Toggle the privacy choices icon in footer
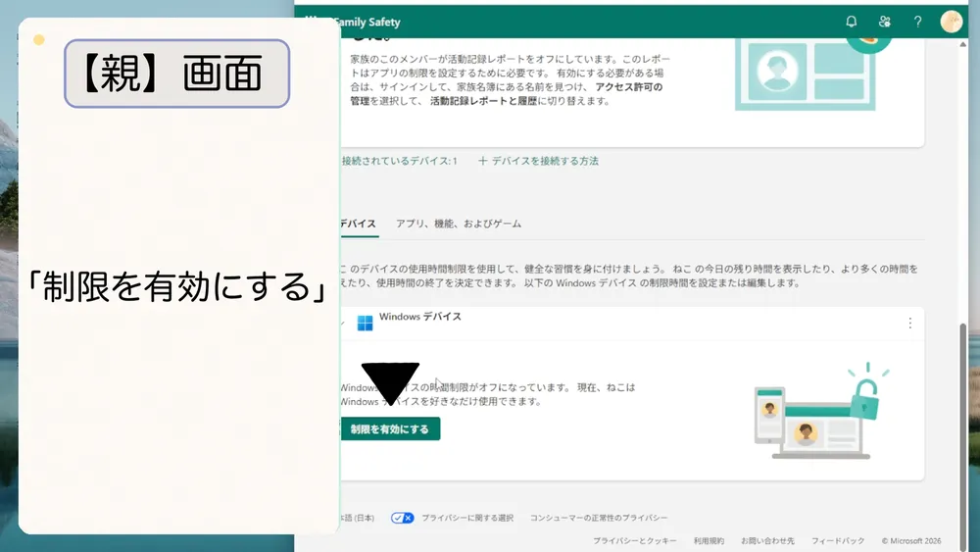Image resolution: width=980 pixels, height=552 pixels. point(403,518)
